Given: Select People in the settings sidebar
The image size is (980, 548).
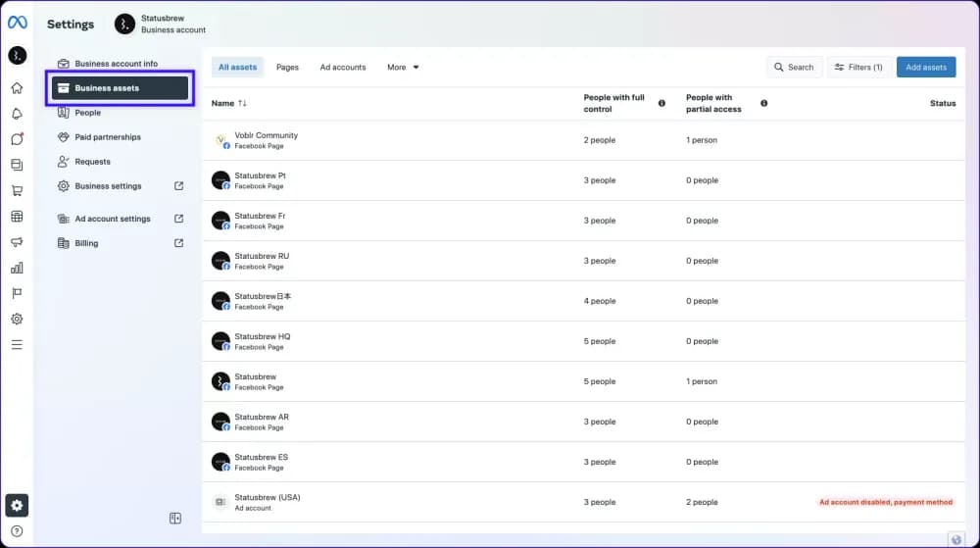Looking at the screenshot, I should click(88, 113).
